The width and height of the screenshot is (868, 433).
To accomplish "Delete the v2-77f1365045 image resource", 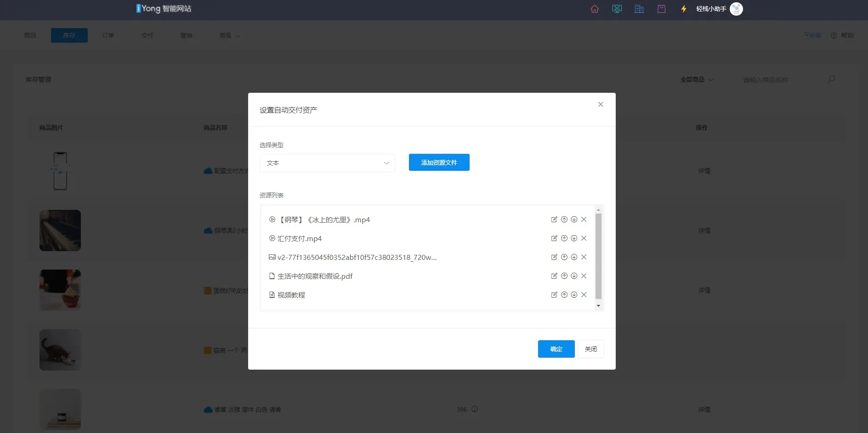I will [584, 257].
